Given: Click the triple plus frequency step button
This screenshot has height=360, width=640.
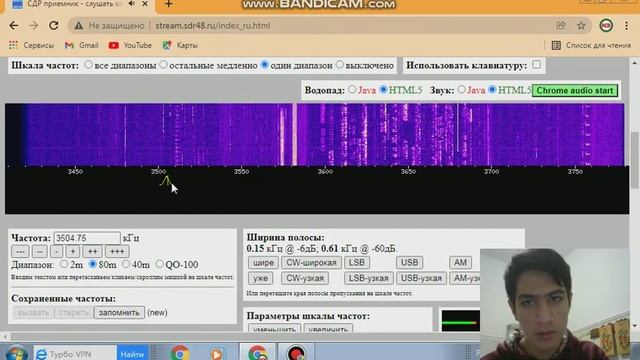Looking at the screenshot, I should (x=117, y=251).
